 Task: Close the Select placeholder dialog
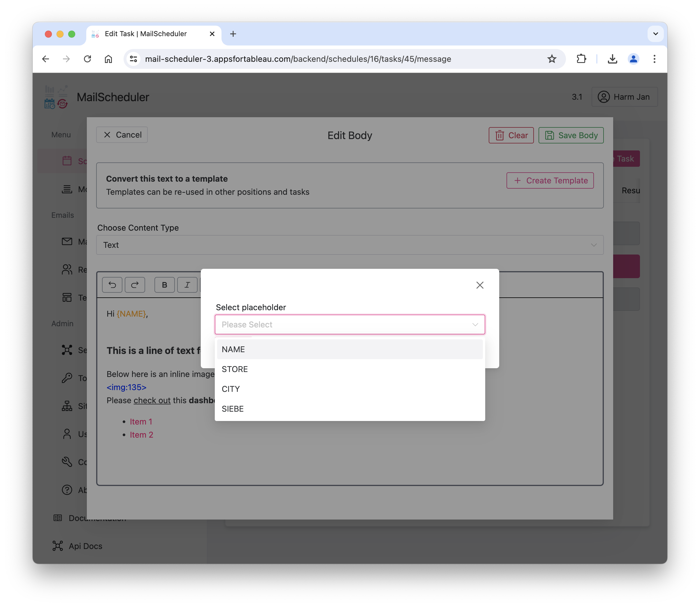click(480, 285)
